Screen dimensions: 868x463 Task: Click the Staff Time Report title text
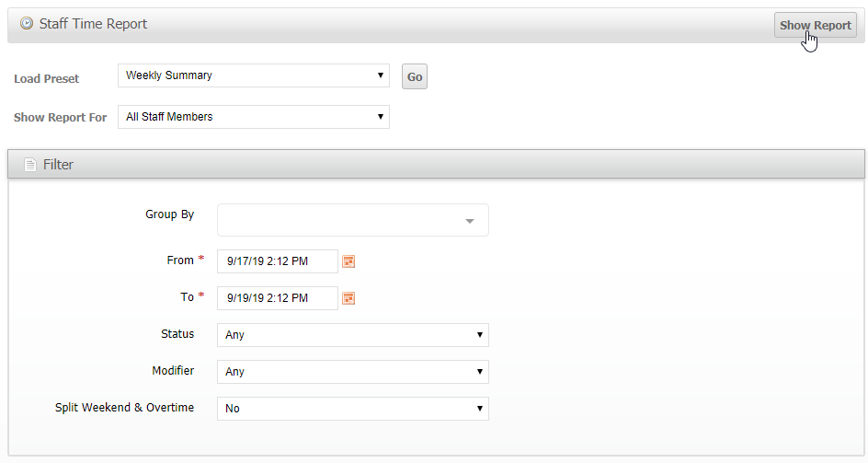coord(93,24)
